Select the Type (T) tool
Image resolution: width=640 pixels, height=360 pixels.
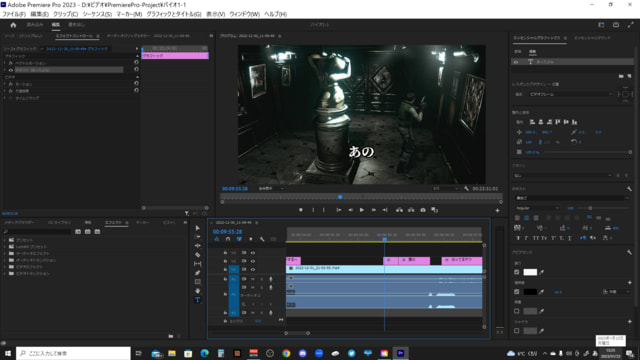[x=198, y=300]
